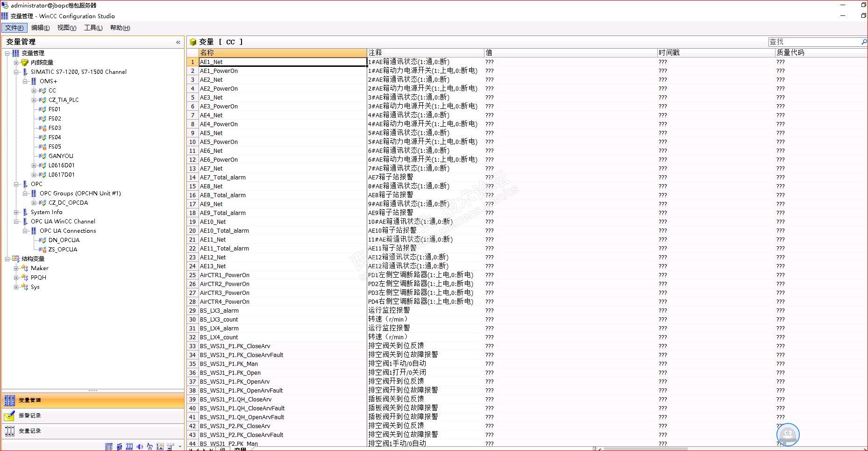Click the 时间戳 column header

pyautogui.click(x=716, y=53)
